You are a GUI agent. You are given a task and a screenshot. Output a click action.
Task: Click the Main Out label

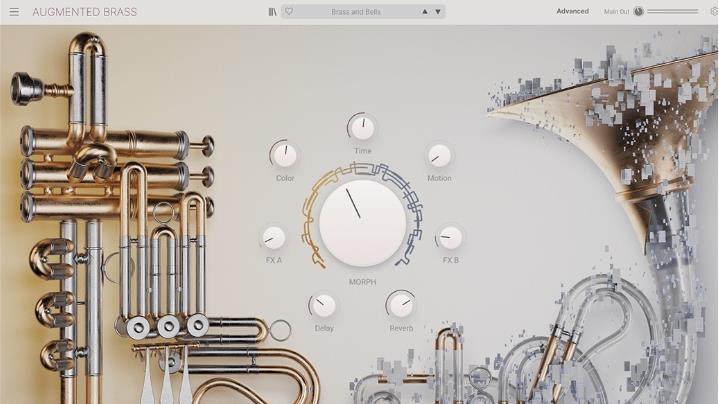click(x=616, y=12)
